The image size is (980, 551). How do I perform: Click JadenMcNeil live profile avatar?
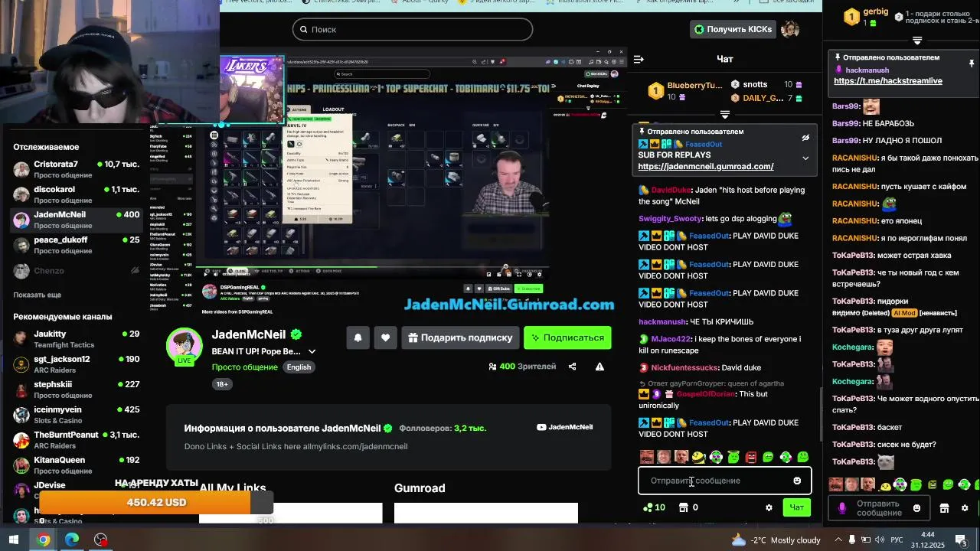pos(184,346)
